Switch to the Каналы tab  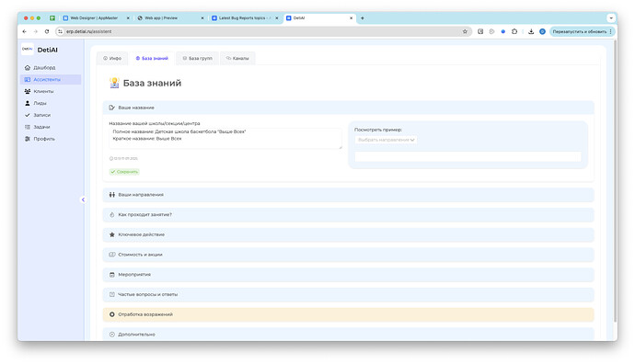point(237,58)
